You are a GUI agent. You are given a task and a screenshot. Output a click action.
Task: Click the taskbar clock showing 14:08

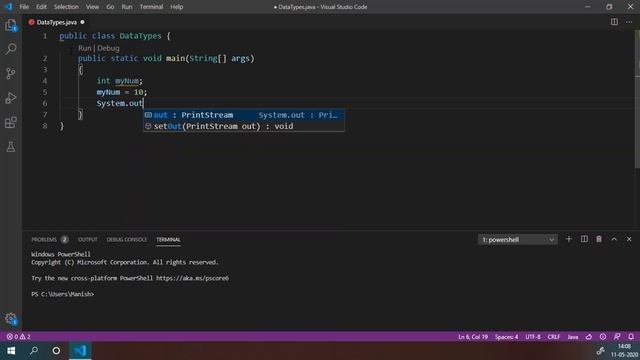(x=624, y=347)
